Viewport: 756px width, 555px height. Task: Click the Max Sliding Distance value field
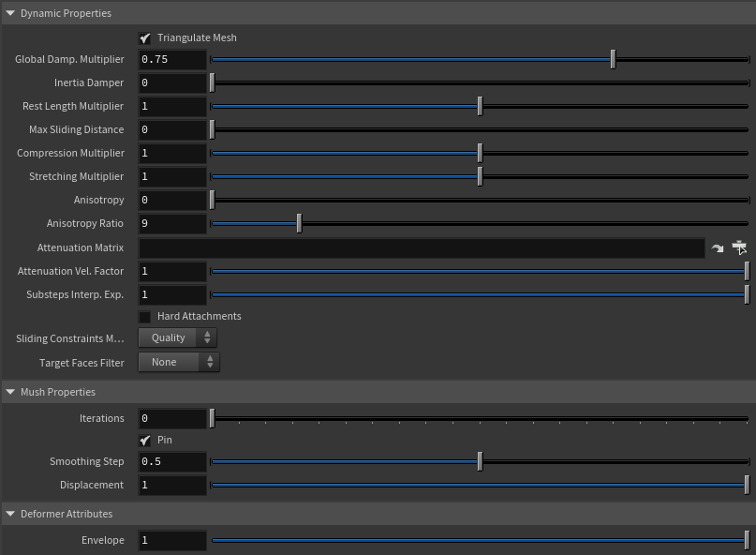coord(172,129)
